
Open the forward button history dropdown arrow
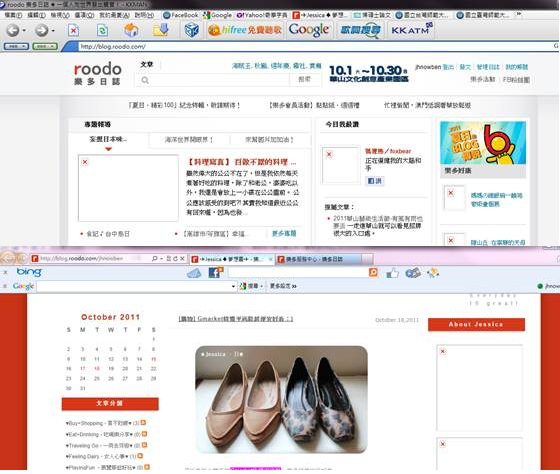[x=53, y=31]
